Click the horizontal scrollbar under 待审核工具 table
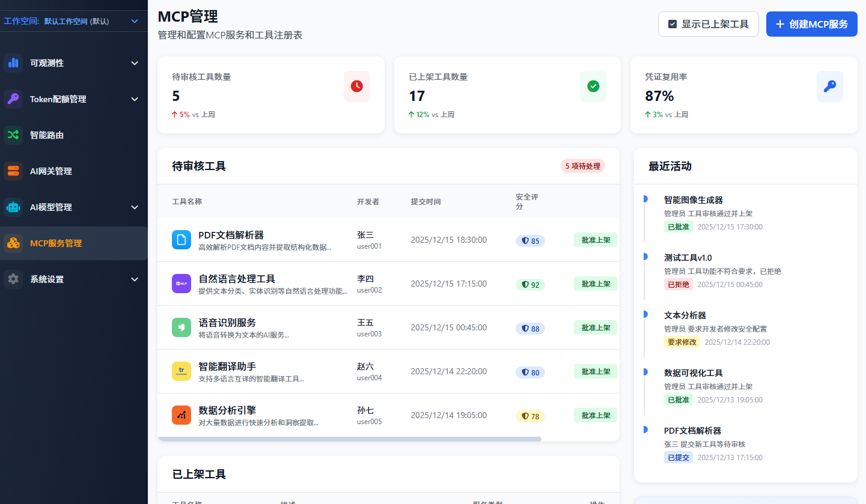This screenshot has height=504, width=866. point(350,439)
